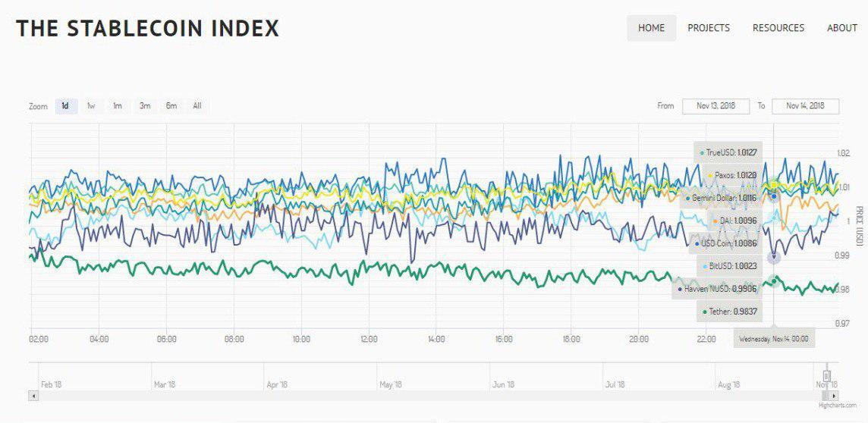Click the 22:00 x-axis label
The image size is (868, 423).
click(706, 339)
